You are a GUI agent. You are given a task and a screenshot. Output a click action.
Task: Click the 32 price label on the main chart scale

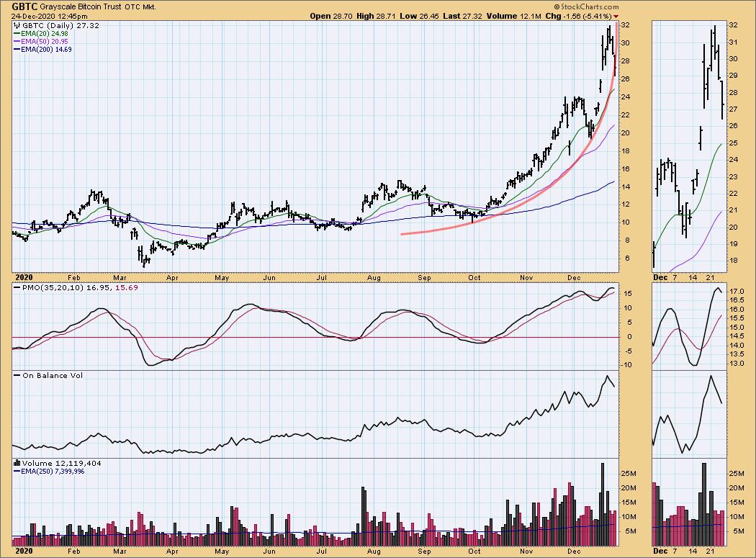click(625, 25)
